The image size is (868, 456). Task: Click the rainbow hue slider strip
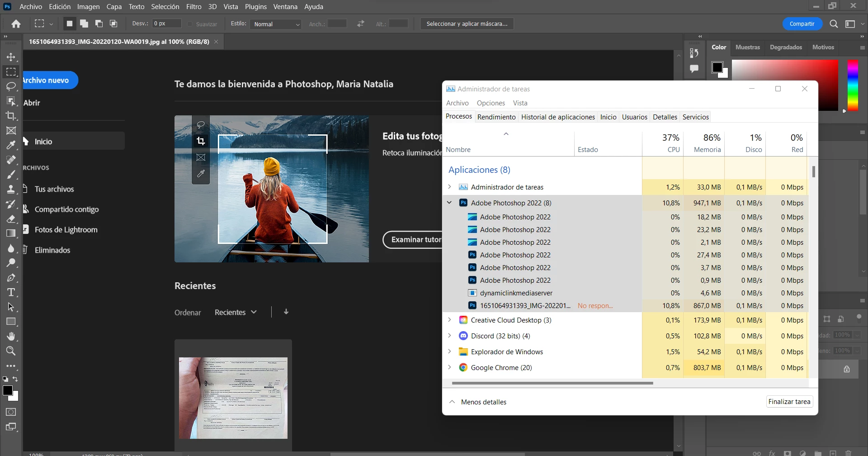(x=852, y=85)
